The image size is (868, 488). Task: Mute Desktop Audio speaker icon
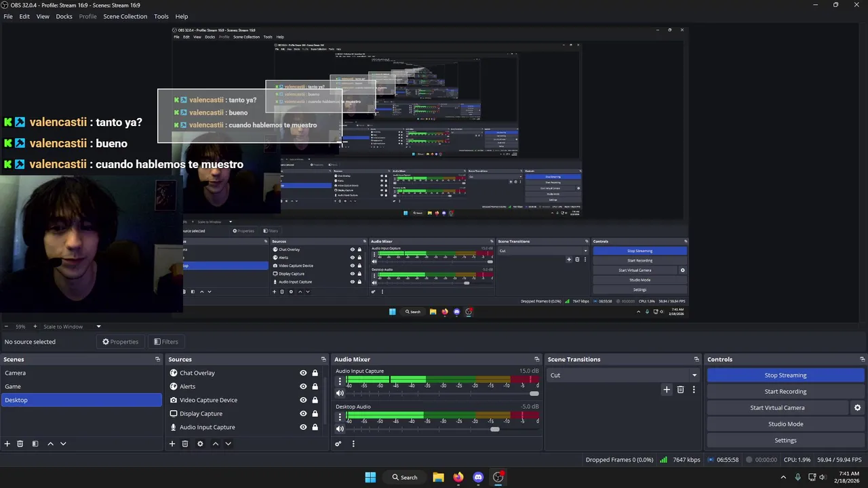click(x=340, y=428)
